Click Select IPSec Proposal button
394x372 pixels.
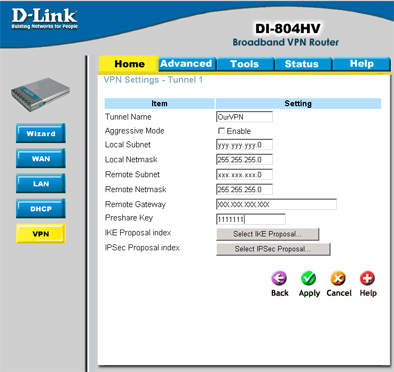(x=273, y=249)
